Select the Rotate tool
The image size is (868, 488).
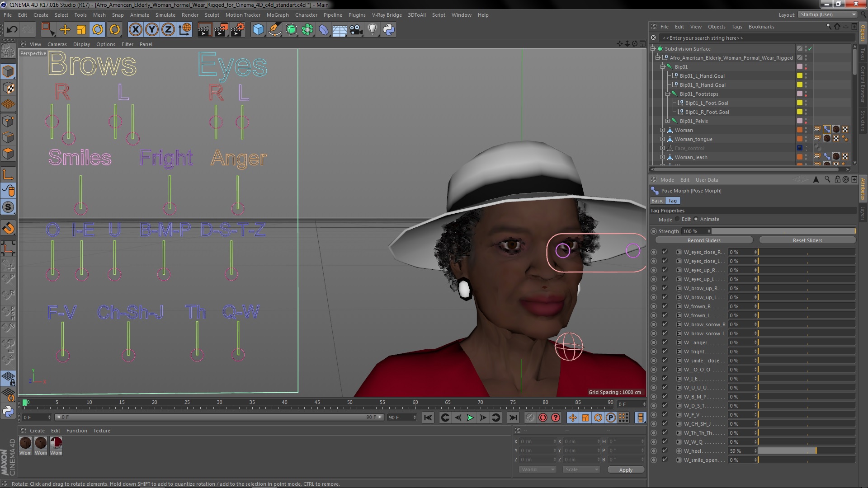98,30
